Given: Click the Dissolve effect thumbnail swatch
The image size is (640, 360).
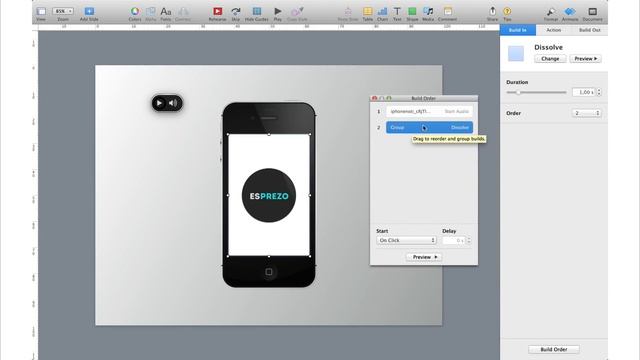Looking at the screenshot, I should 516,53.
